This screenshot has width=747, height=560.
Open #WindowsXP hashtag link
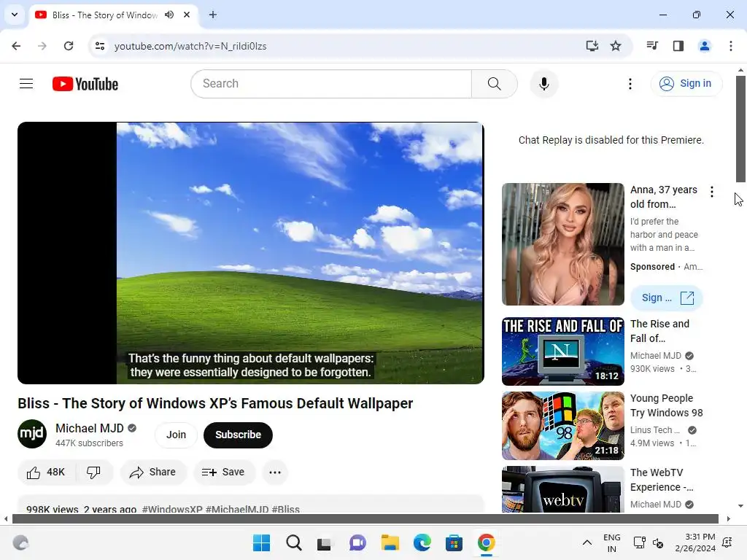coord(172,509)
